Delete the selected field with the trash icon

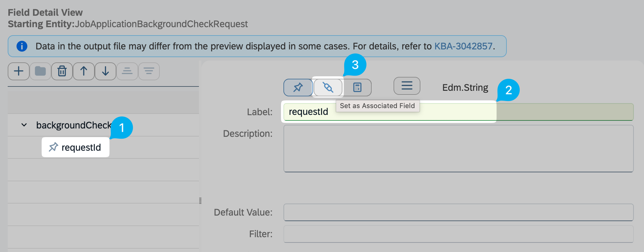coord(62,71)
